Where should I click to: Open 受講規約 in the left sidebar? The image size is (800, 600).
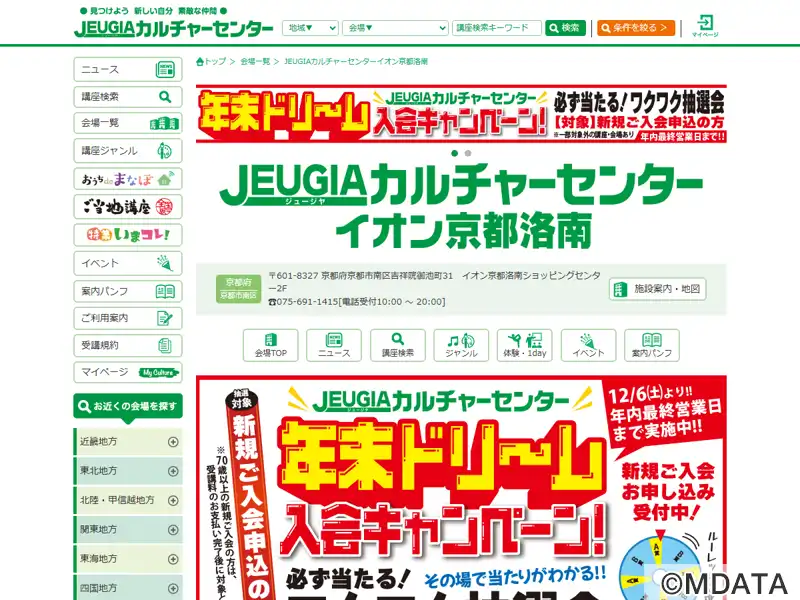click(x=128, y=345)
